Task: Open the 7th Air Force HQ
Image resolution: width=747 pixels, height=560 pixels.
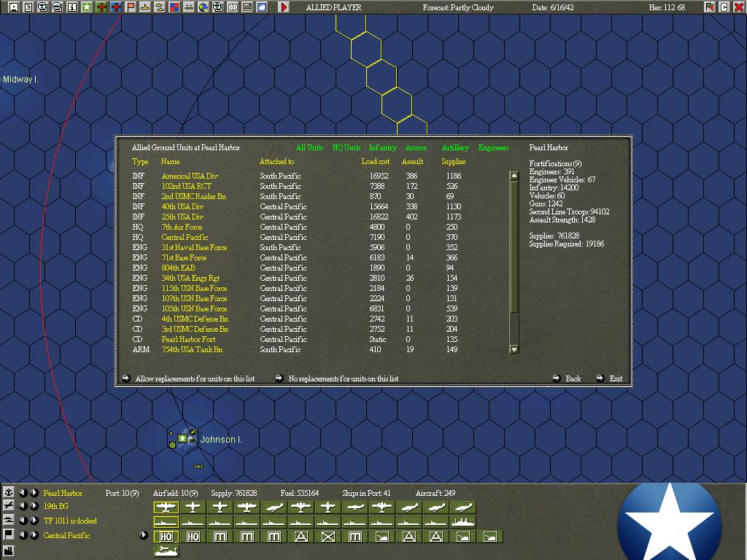Action: click(182, 227)
